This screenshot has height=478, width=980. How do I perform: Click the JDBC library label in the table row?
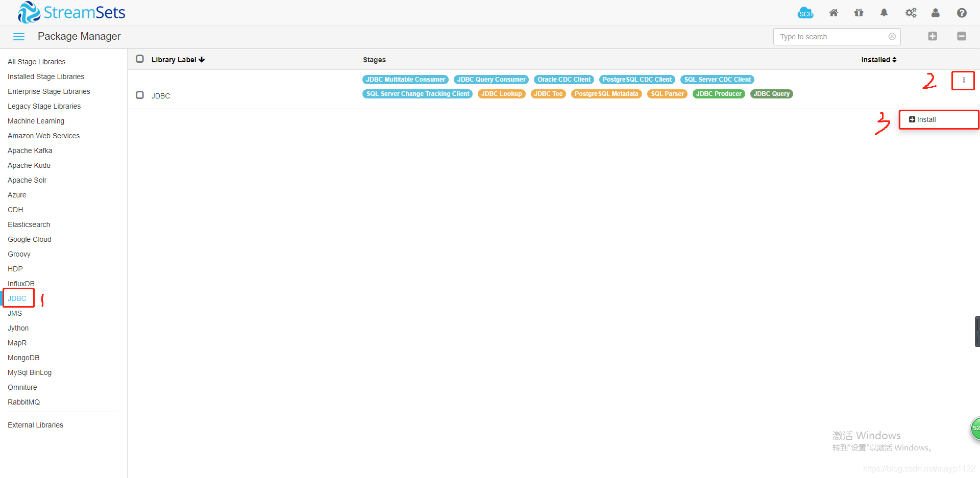point(161,96)
